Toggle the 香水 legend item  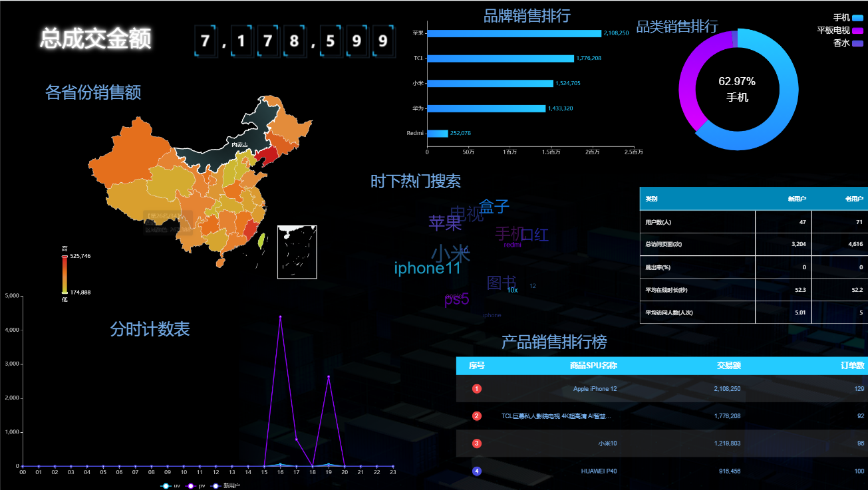848,43
